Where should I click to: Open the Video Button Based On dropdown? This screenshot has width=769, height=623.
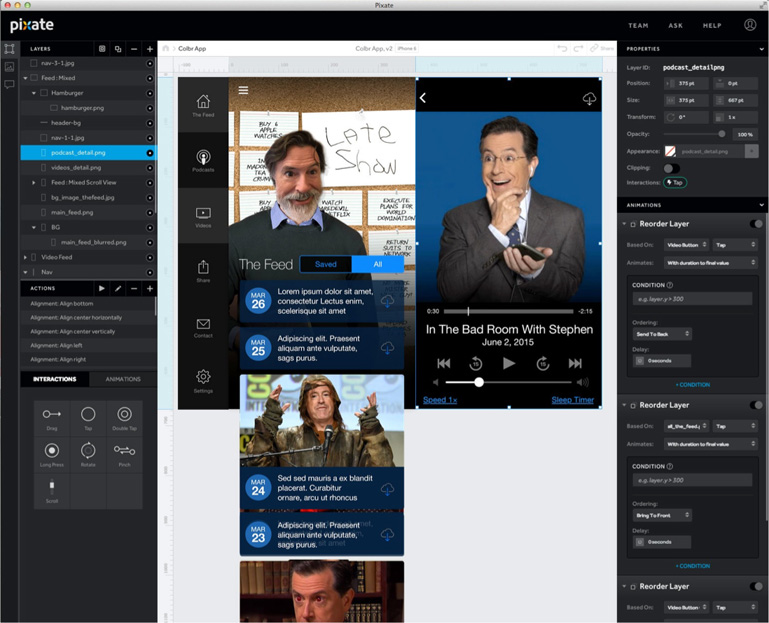[x=687, y=245]
